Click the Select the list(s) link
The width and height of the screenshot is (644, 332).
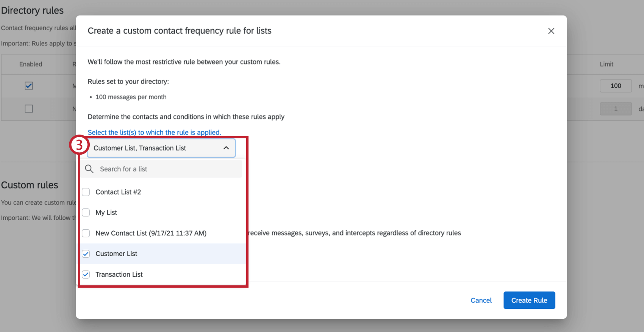pyautogui.click(x=154, y=132)
